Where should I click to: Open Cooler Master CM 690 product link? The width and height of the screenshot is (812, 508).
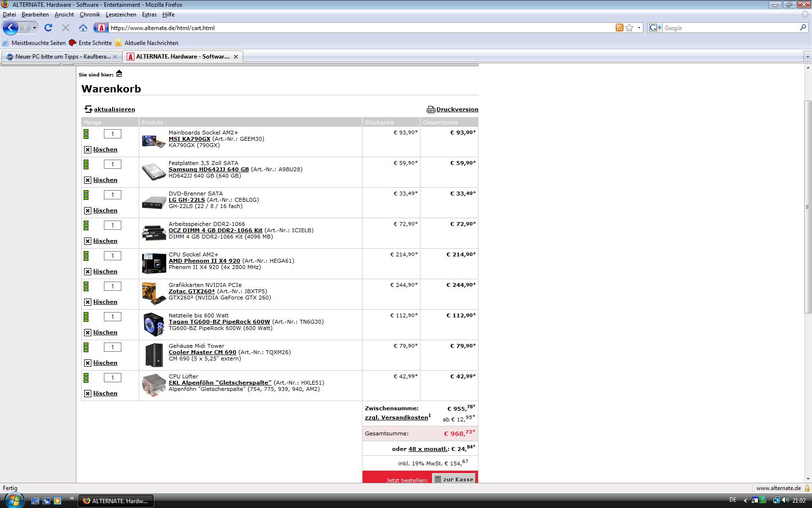(x=203, y=352)
